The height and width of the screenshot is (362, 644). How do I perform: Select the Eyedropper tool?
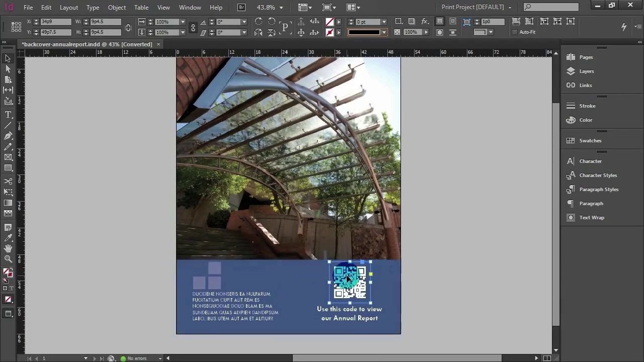pyautogui.click(x=8, y=238)
